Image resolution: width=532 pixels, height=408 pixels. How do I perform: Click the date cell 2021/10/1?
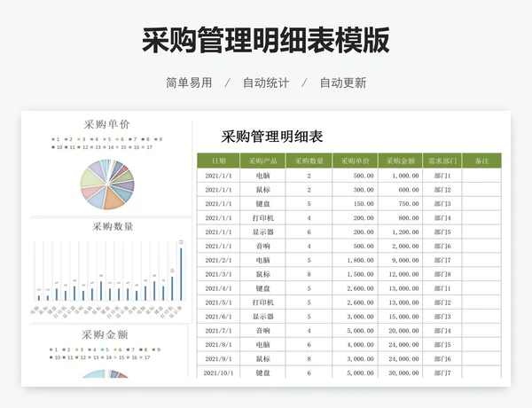(218, 373)
